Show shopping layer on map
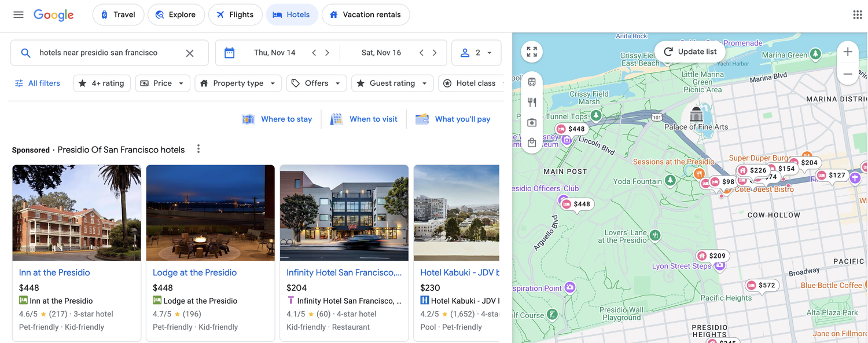Screen dimensions: 868x343 click(x=532, y=143)
